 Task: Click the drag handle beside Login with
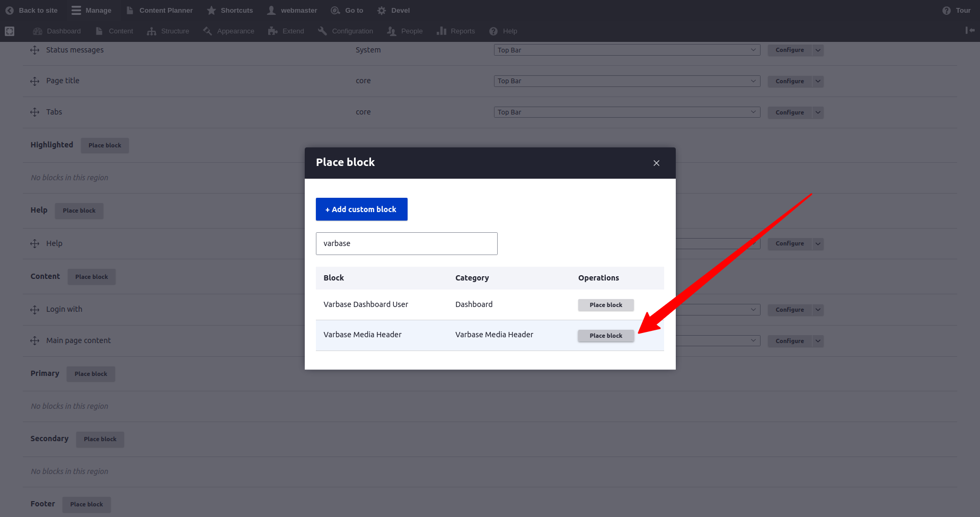pos(35,310)
